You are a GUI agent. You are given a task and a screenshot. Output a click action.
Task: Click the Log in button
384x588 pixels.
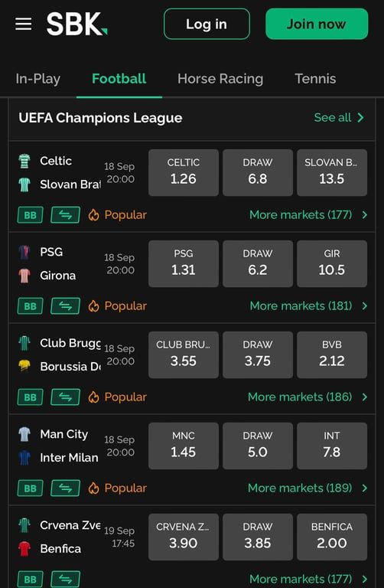click(x=207, y=24)
